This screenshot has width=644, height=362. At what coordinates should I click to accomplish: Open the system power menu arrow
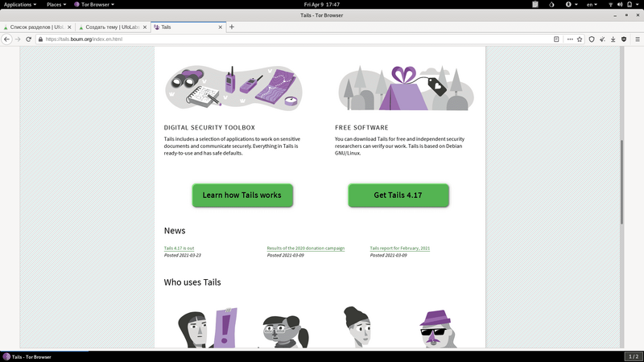click(x=638, y=4)
